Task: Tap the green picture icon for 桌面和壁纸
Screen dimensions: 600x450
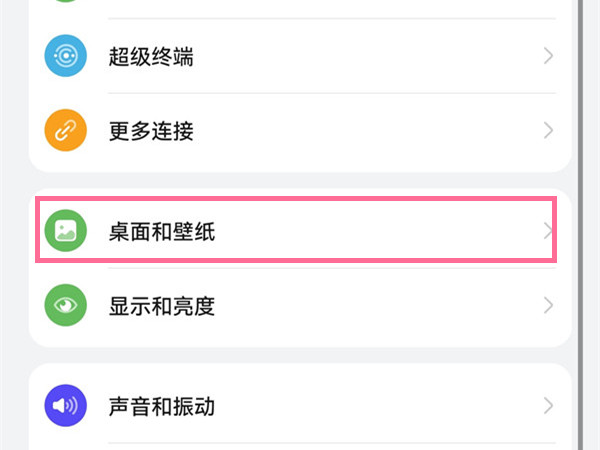Action: pos(66,232)
